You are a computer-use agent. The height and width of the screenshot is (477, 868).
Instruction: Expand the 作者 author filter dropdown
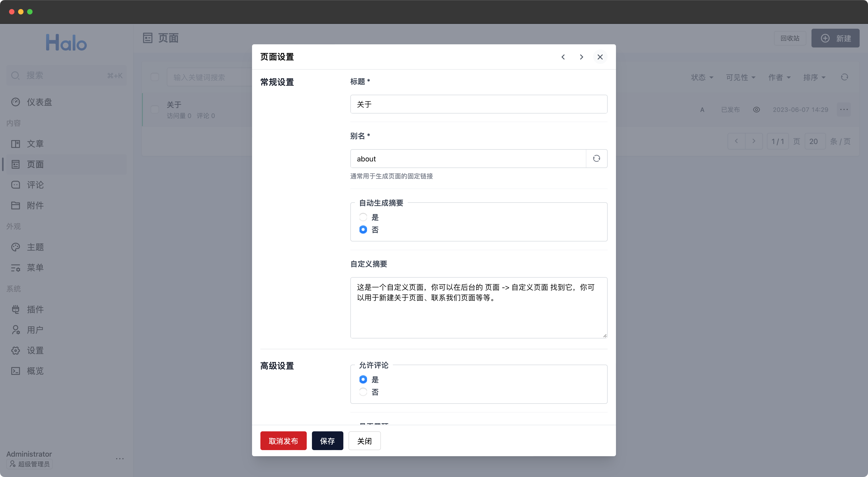[x=779, y=78]
